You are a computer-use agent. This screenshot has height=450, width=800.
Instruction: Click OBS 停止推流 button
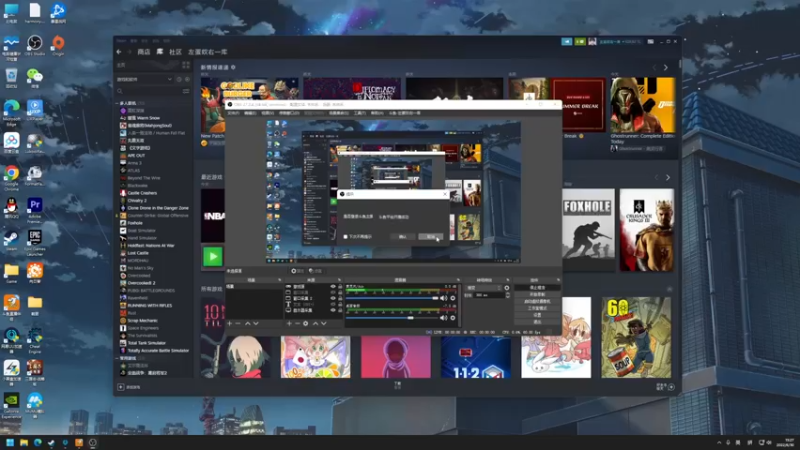tap(537, 288)
